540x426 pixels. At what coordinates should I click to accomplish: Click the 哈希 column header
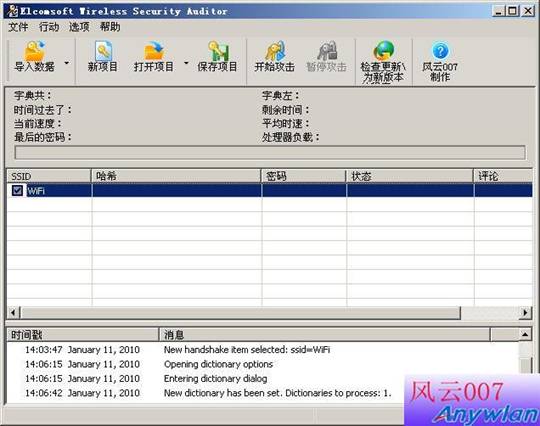pos(176,176)
